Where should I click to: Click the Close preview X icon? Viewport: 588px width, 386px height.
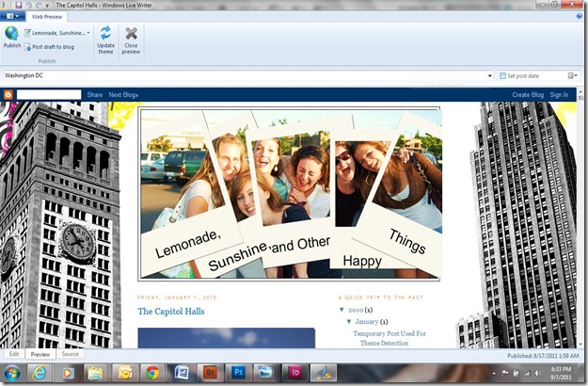tap(131, 33)
